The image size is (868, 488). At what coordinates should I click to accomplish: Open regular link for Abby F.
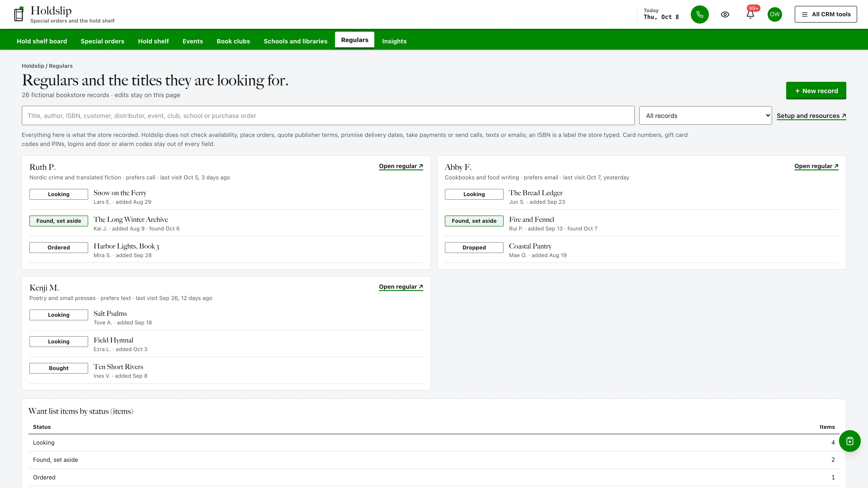pyautogui.click(x=816, y=166)
